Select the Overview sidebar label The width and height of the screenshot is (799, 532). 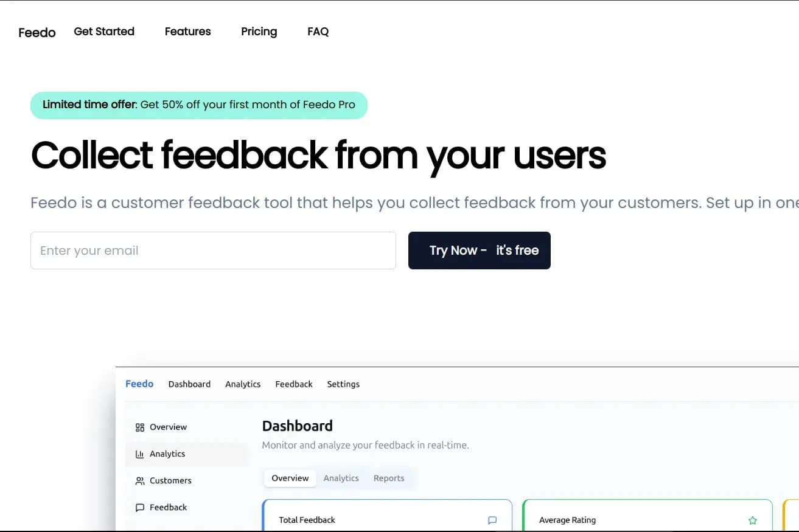point(169,427)
